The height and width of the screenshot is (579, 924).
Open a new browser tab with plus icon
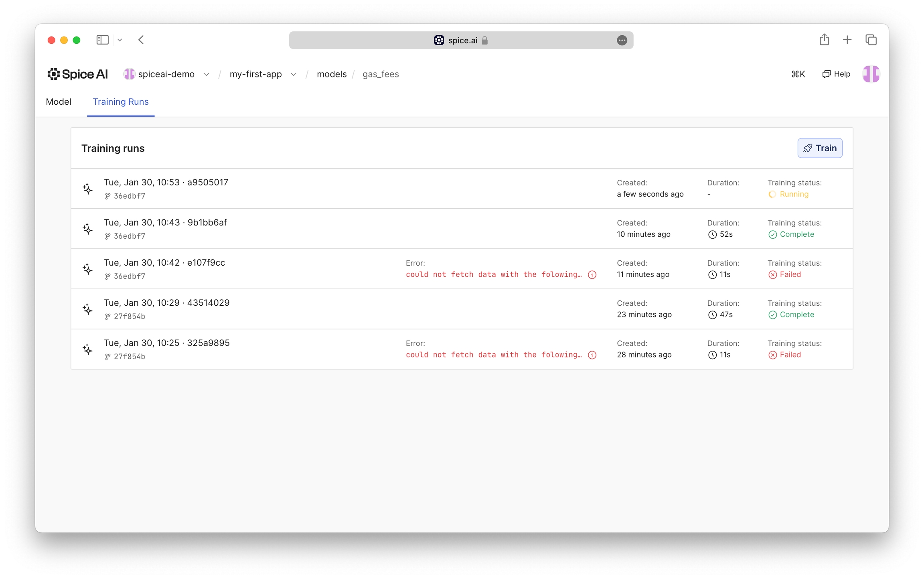click(847, 40)
